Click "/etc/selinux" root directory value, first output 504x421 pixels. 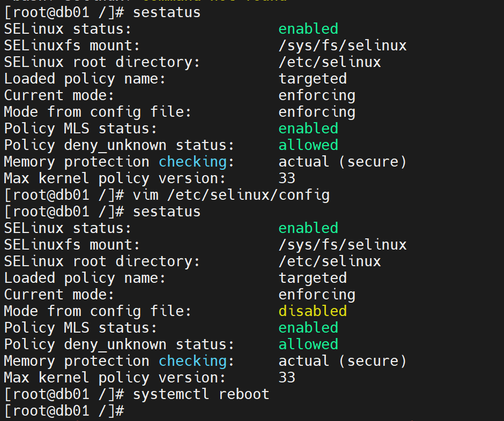click(x=329, y=62)
